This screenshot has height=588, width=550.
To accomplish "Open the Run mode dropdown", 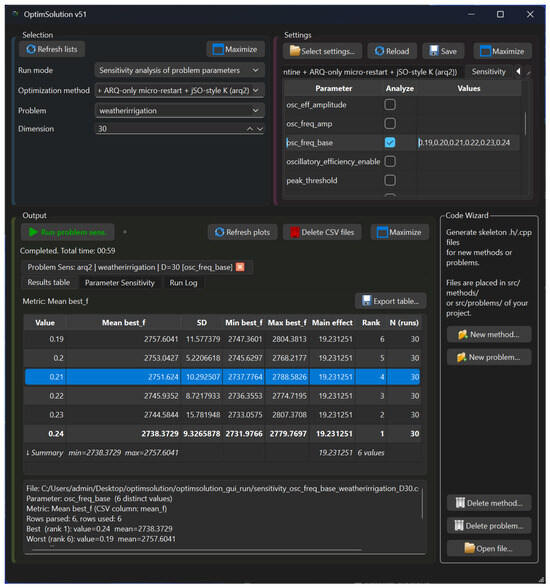I will pos(180,70).
